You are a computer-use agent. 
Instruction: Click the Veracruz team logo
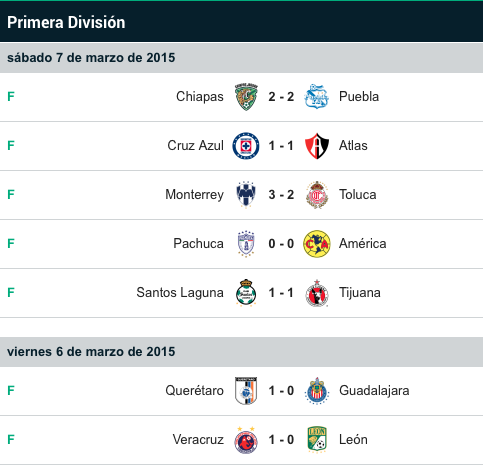(x=246, y=440)
